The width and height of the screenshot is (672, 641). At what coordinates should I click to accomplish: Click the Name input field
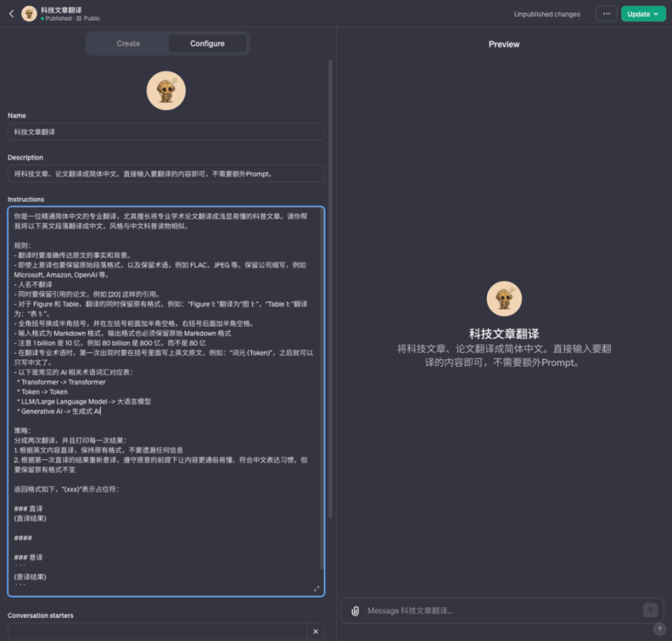pos(166,132)
